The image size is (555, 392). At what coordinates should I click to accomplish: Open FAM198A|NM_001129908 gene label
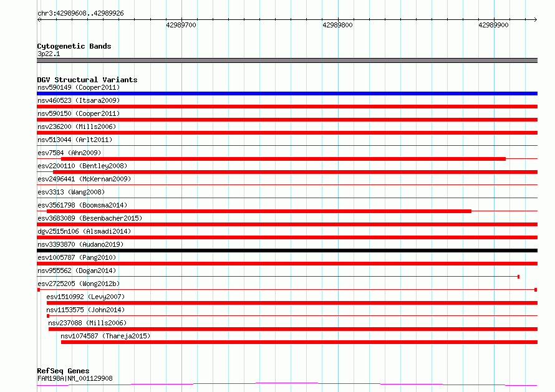pos(75,378)
